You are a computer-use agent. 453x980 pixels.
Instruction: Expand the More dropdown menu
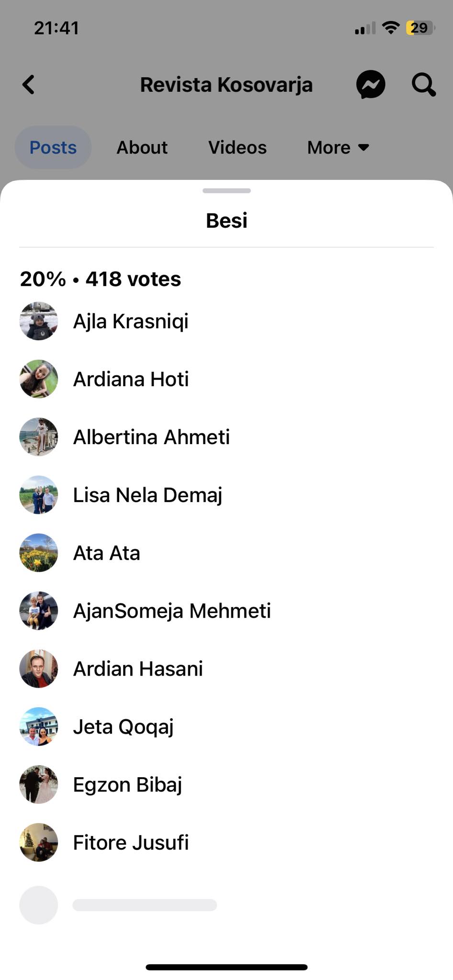[338, 147]
